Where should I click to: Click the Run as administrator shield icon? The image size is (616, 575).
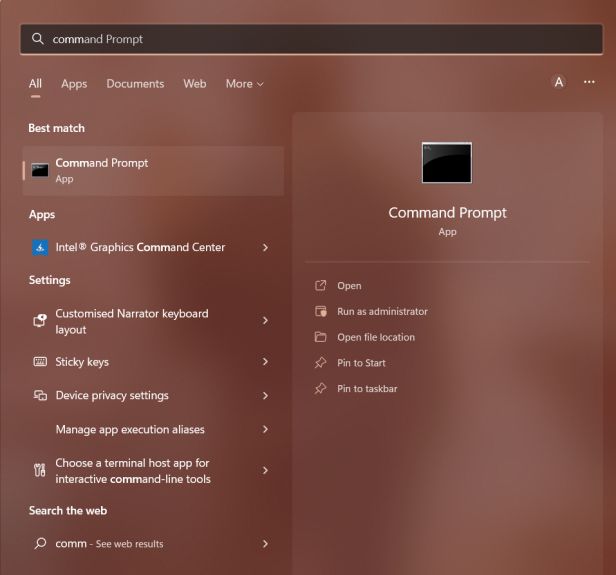click(x=321, y=311)
